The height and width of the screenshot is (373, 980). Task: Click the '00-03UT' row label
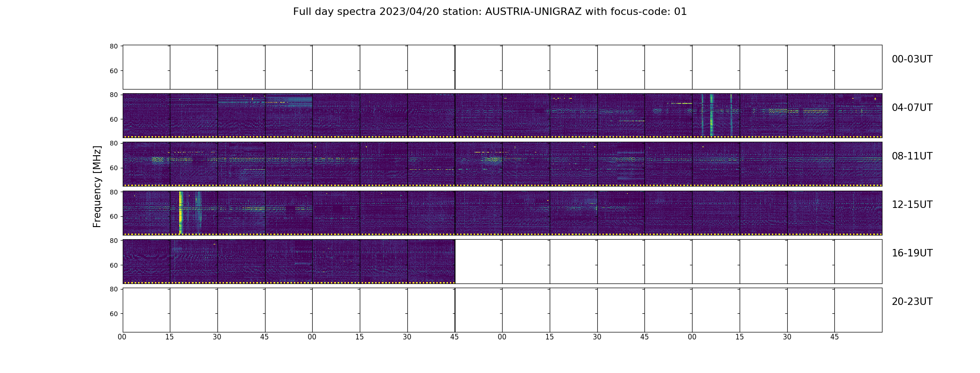point(912,59)
